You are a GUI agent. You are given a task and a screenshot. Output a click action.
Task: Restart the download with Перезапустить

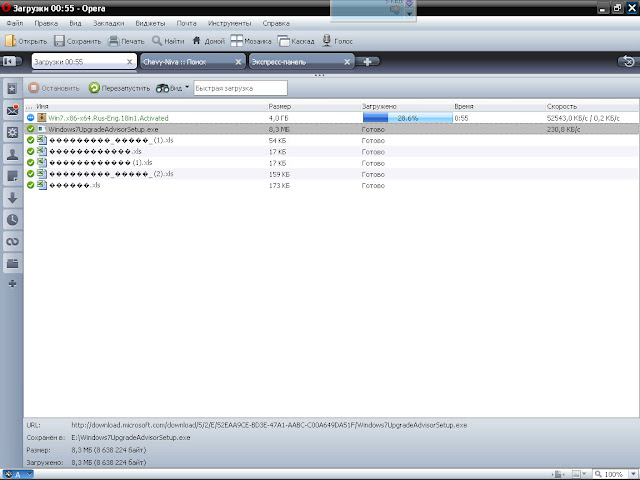click(x=119, y=88)
